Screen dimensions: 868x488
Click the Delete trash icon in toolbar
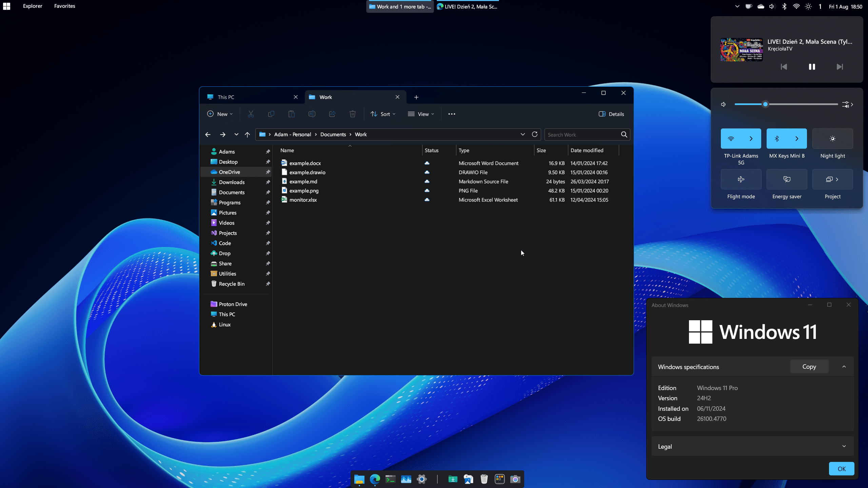352,114
